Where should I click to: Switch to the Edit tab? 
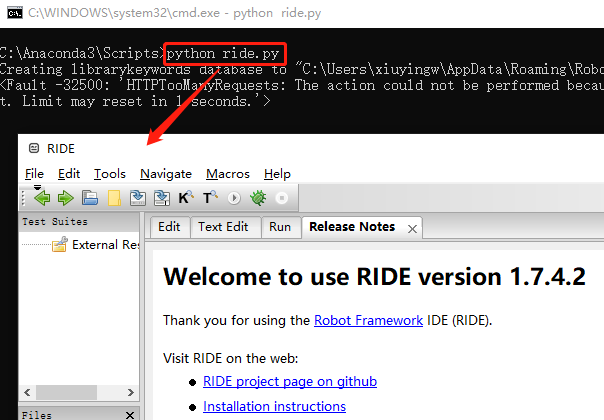point(169,227)
